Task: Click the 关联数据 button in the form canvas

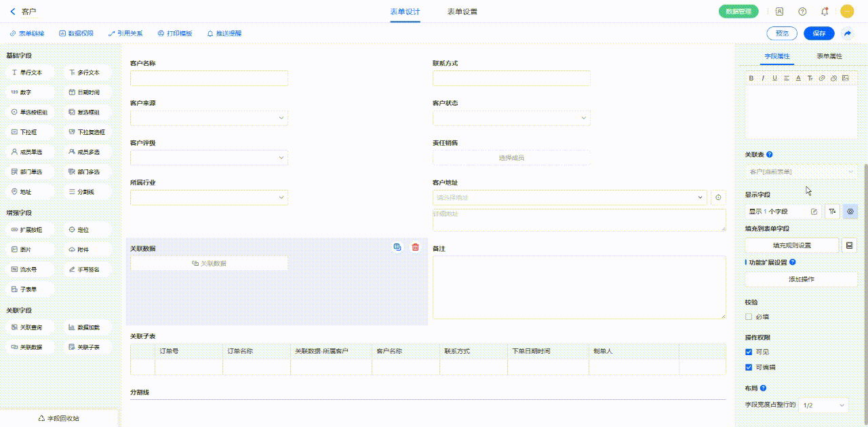Action: coord(209,263)
